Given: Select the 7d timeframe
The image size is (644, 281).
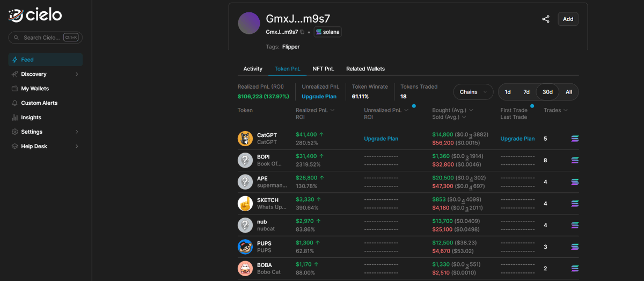Looking at the screenshot, I should pyautogui.click(x=526, y=92).
